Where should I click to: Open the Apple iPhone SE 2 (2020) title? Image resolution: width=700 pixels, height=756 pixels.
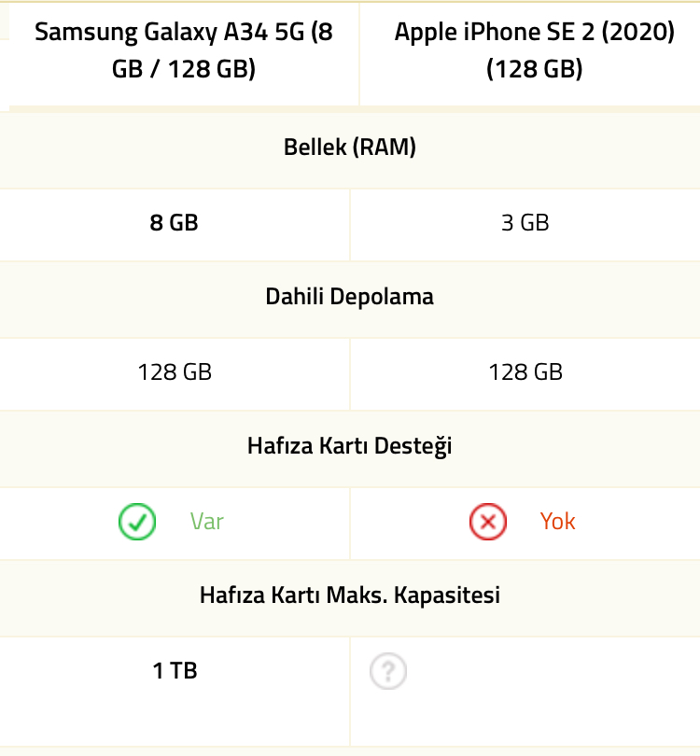(534, 50)
